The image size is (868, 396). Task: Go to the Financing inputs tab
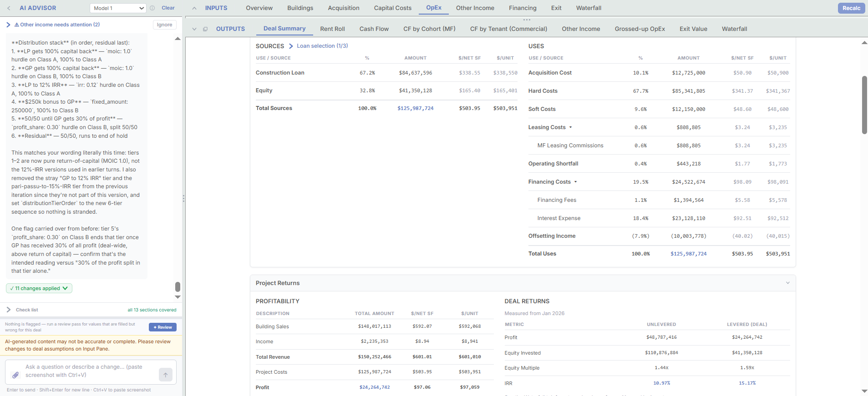[x=523, y=8]
